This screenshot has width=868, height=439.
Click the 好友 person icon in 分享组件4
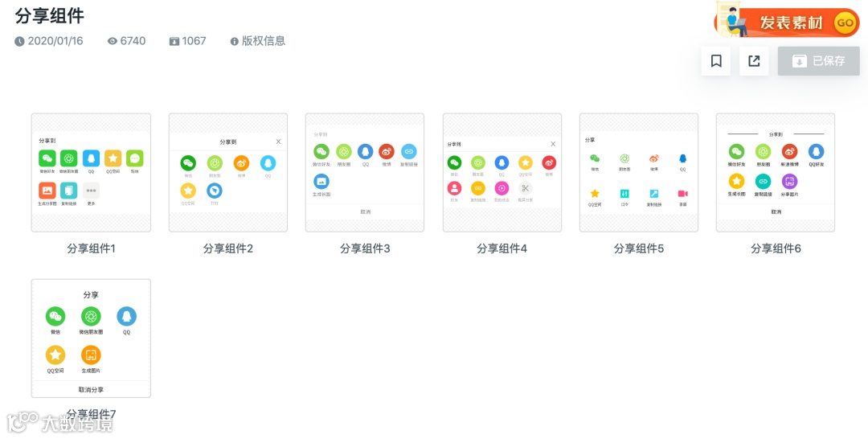tap(454, 188)
